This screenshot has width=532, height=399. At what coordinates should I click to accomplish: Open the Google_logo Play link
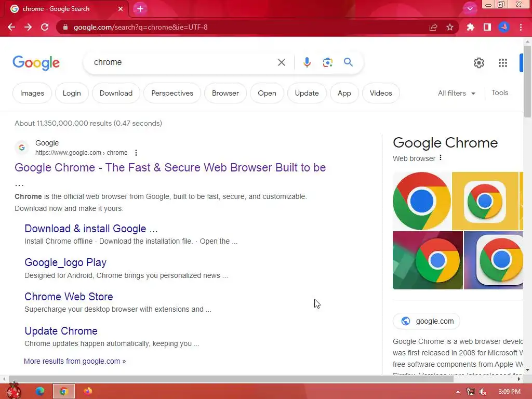[x=65, y=262]
